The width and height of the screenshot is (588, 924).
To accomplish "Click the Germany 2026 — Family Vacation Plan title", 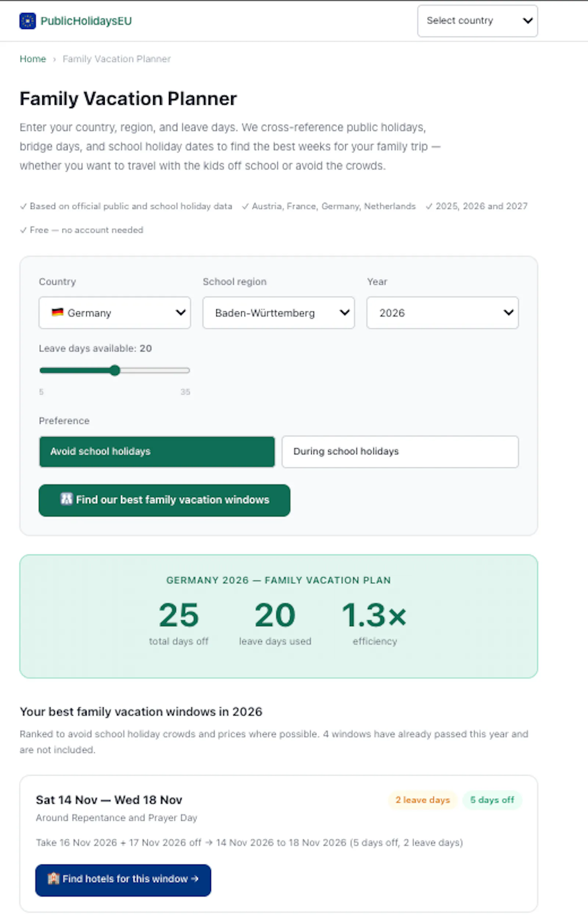I will [279, 580].
